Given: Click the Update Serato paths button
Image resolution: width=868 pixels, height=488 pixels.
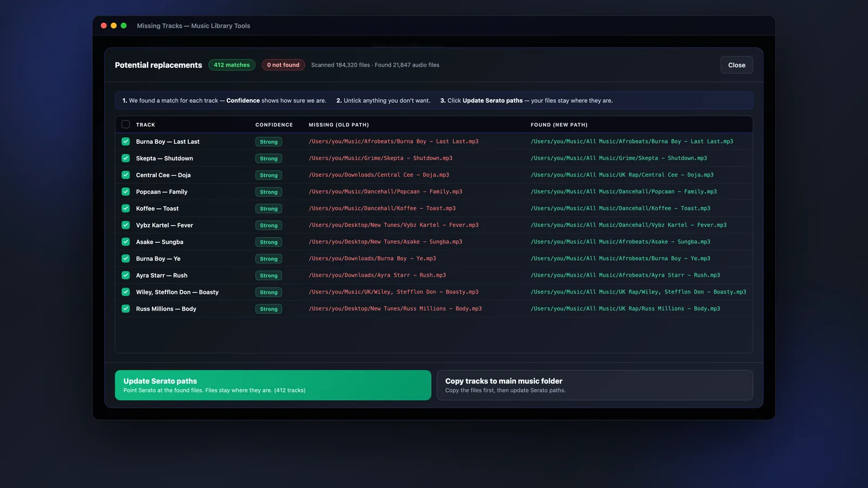Looking at the screenshot, I should pyautogui.click(x=273, y=385).
